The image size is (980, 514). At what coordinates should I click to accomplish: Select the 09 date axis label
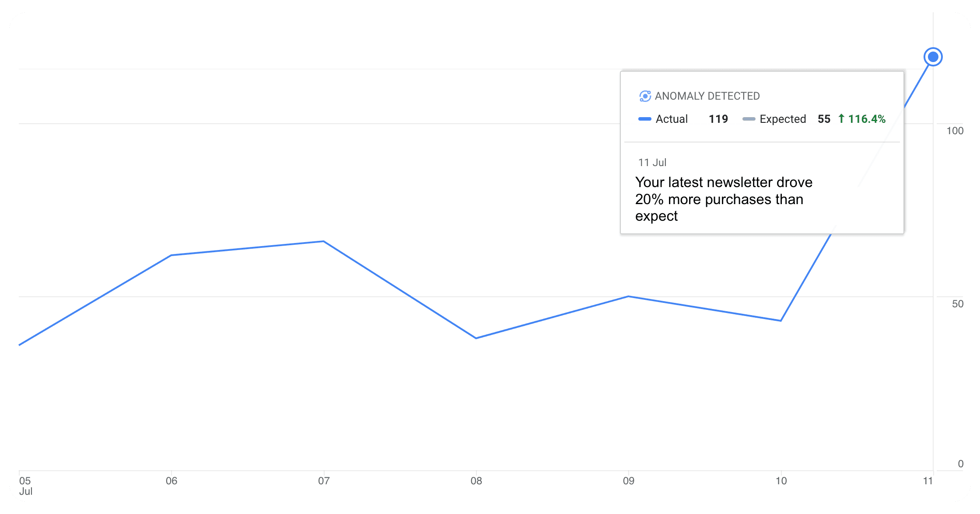[629, 481]
